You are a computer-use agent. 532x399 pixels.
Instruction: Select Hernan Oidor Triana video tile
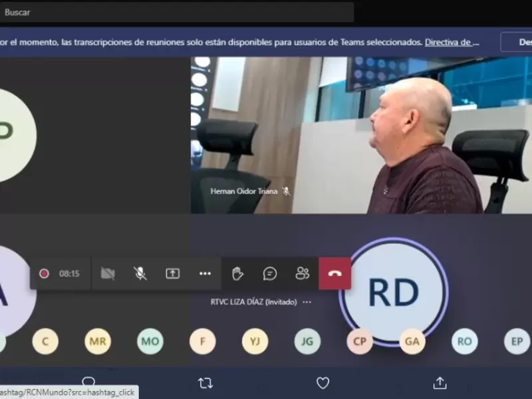pyautogui.click(x=361, y=135)
